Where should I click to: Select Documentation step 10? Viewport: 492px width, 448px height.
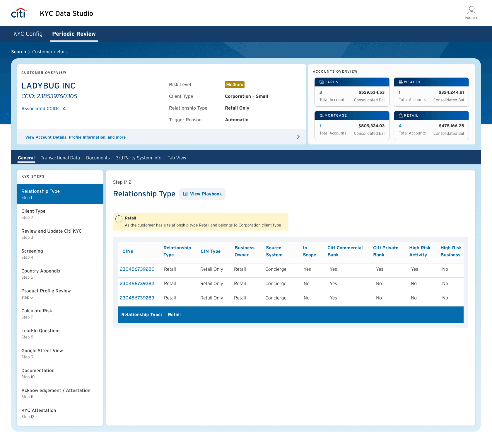(x=60, y=374)
